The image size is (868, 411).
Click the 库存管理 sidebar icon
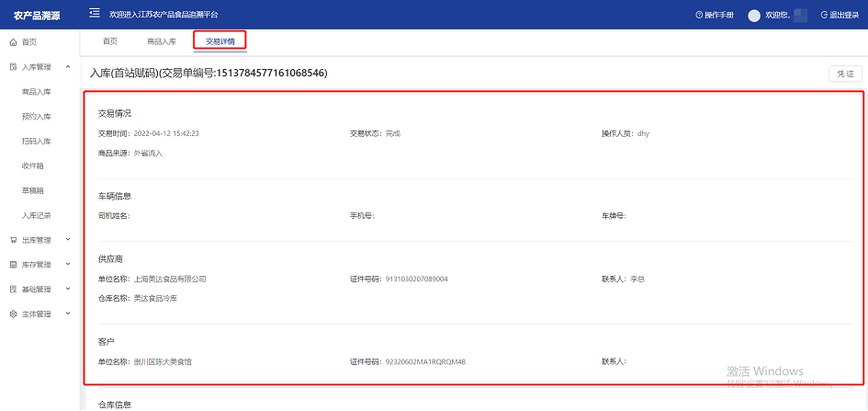tap(13, 265)
